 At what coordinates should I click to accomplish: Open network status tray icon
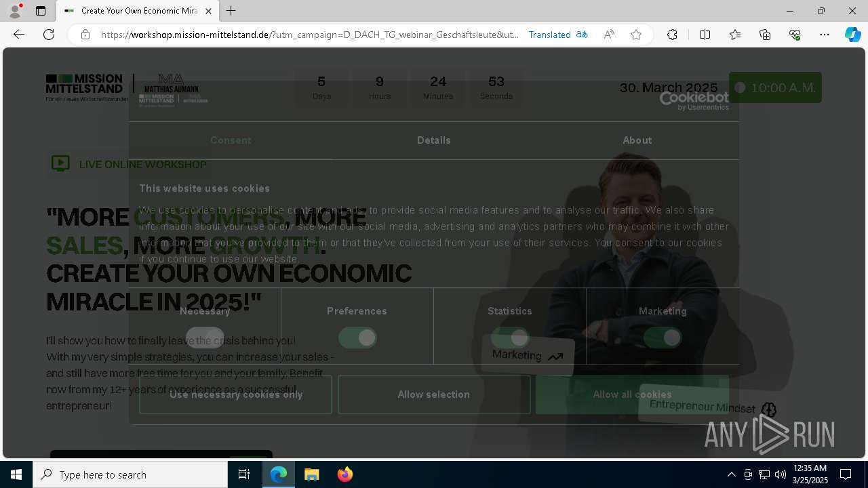(764, 474)
